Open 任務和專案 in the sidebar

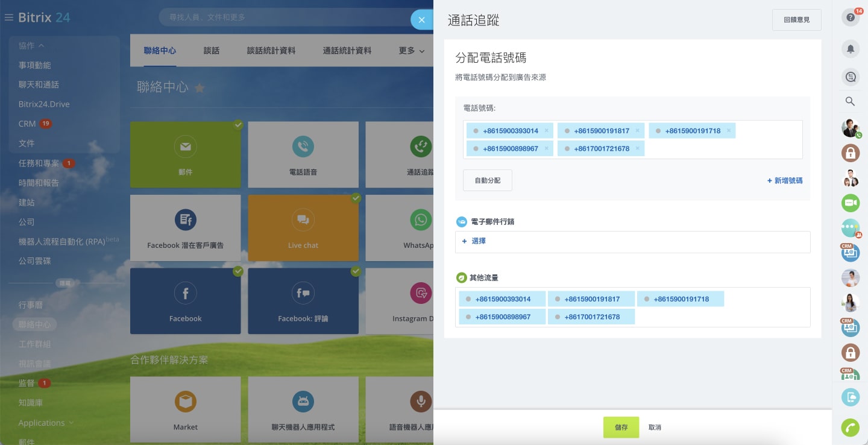point(39,163)
